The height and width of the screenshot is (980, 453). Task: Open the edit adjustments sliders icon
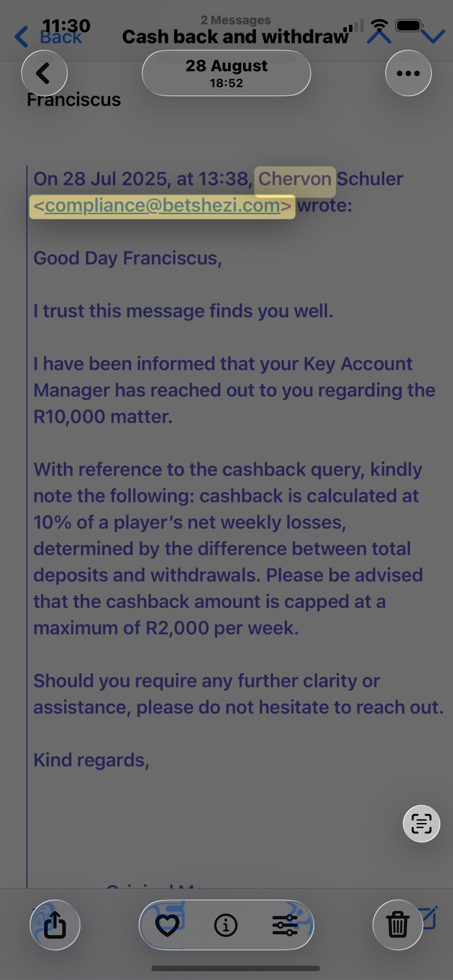tap(285, 925)
